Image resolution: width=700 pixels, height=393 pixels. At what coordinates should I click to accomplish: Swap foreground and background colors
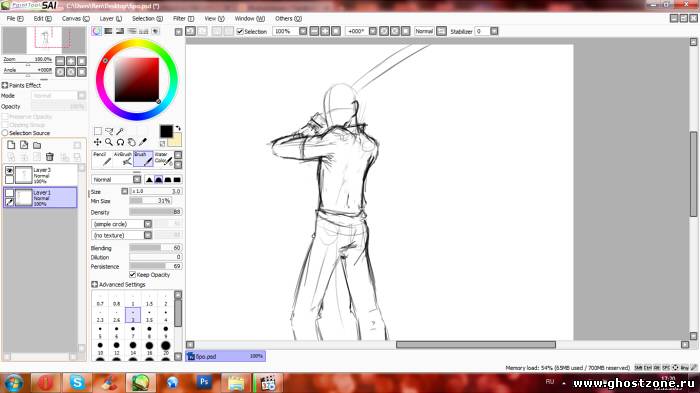point(178,129)
